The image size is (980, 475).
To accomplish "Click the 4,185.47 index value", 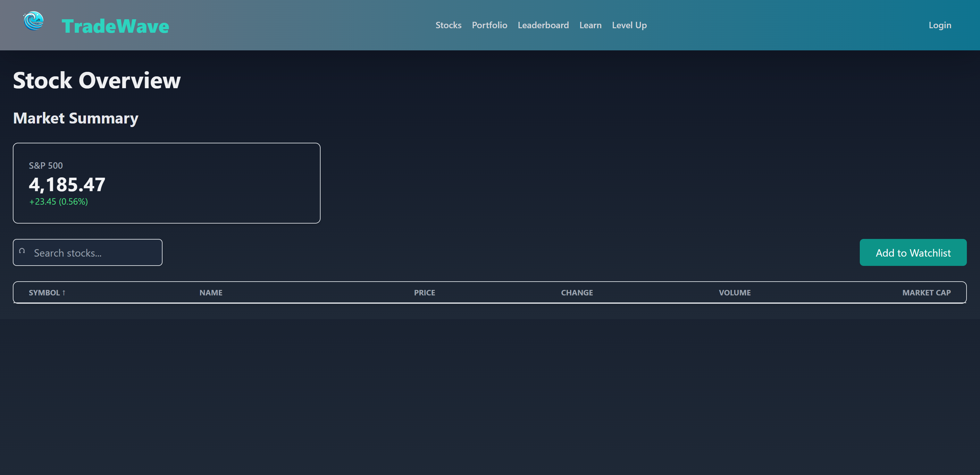I will pos(67,185).
